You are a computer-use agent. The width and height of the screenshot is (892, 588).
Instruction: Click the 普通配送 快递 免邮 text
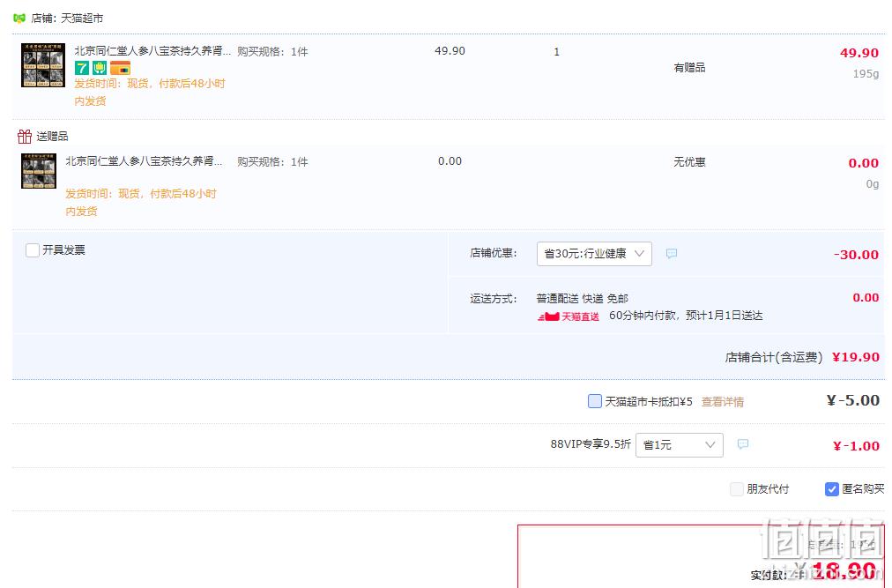(x=582, y=299)
